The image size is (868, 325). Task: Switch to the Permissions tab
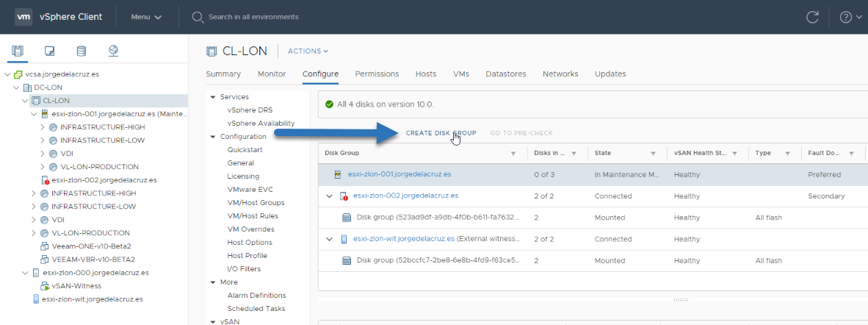point(377,74)
